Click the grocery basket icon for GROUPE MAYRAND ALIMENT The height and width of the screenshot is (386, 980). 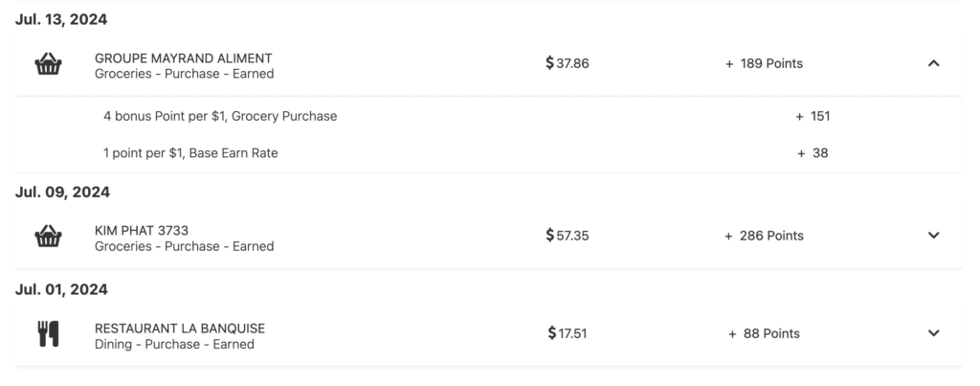tap(49, 65)
